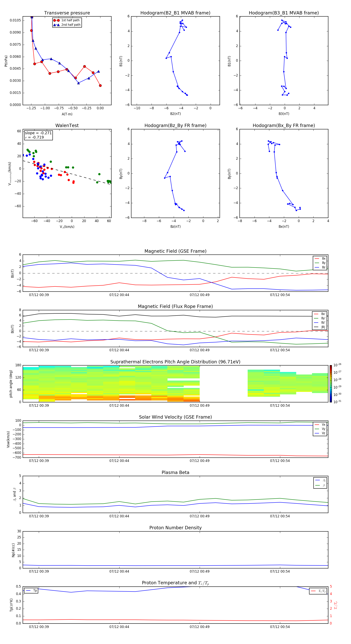Click the pitch angle intensity colorbar
This screenshot has width=351, height=644.
point(331,384)
